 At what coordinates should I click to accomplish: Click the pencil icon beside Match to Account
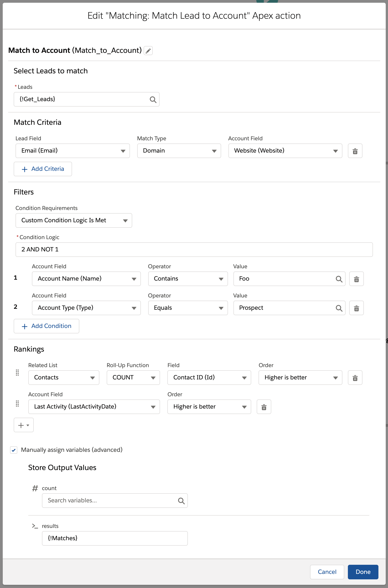point(148,51)
